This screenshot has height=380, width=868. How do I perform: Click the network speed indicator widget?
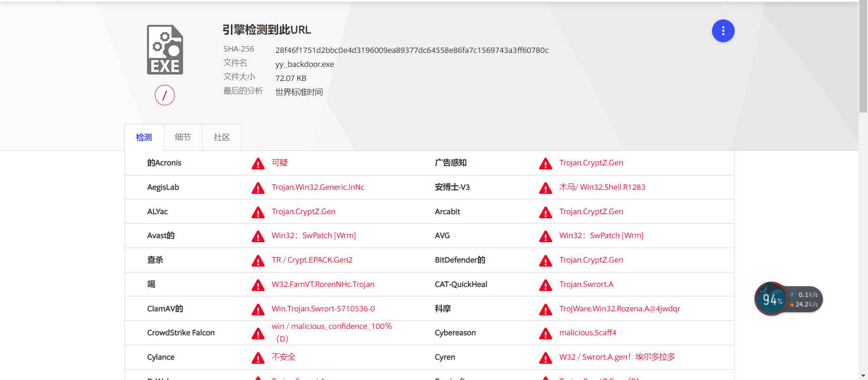click(x=806, y=299)
